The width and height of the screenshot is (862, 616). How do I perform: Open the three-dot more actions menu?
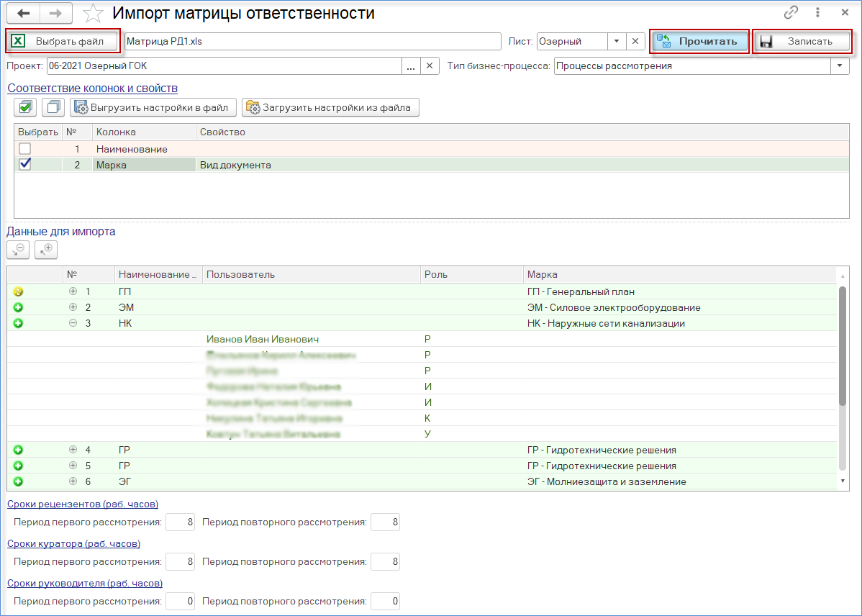tap(818, 13)
